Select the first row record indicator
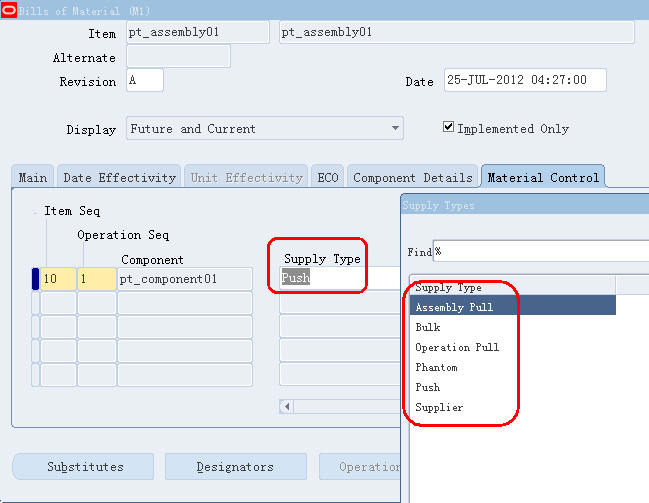The height and width of the screenshot is (503, 649). pos(35,279)
